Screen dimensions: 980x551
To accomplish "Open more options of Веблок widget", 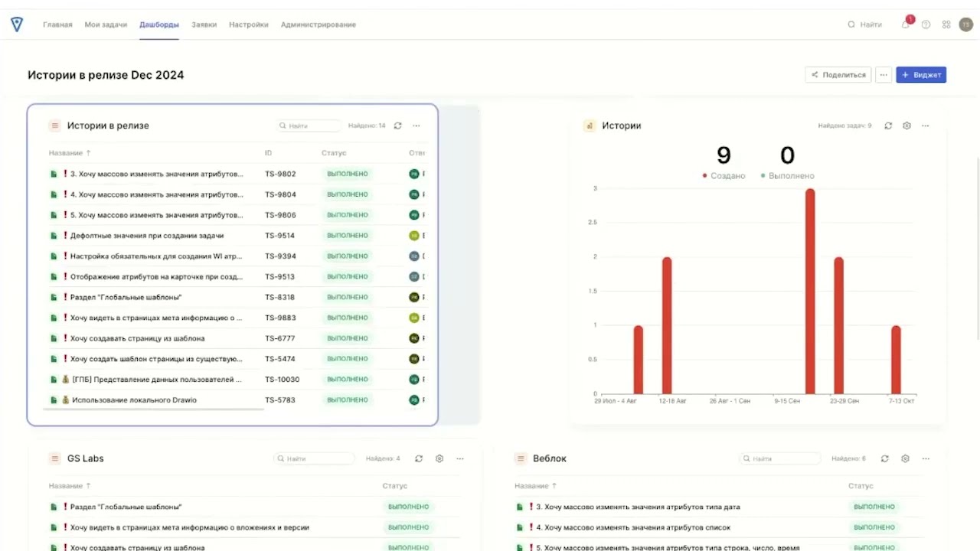I will (x=926, y=458).
